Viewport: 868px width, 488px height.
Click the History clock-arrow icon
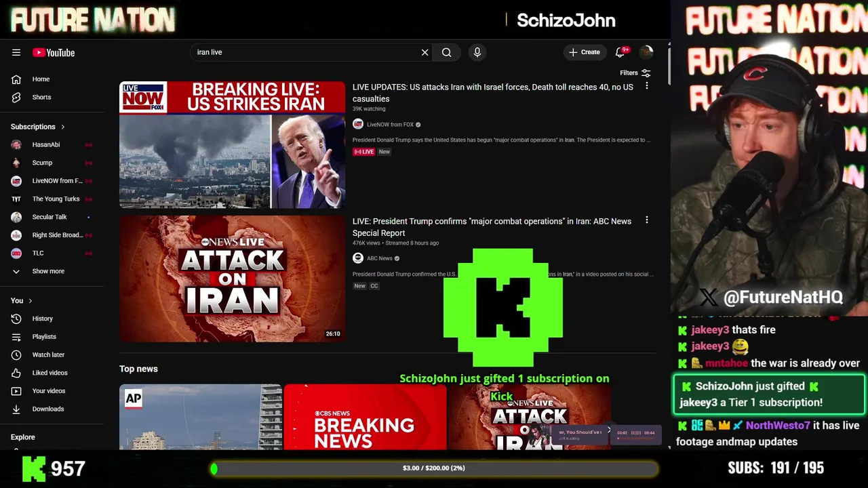(16, 319)
